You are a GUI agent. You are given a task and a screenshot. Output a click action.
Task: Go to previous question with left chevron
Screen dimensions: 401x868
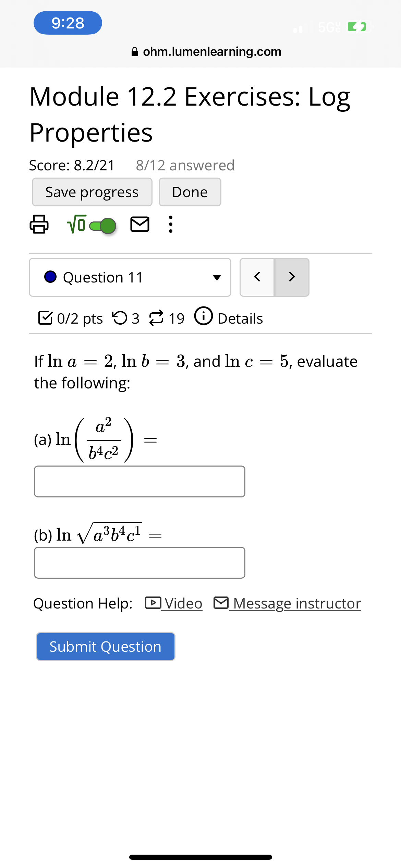(257, 277)
